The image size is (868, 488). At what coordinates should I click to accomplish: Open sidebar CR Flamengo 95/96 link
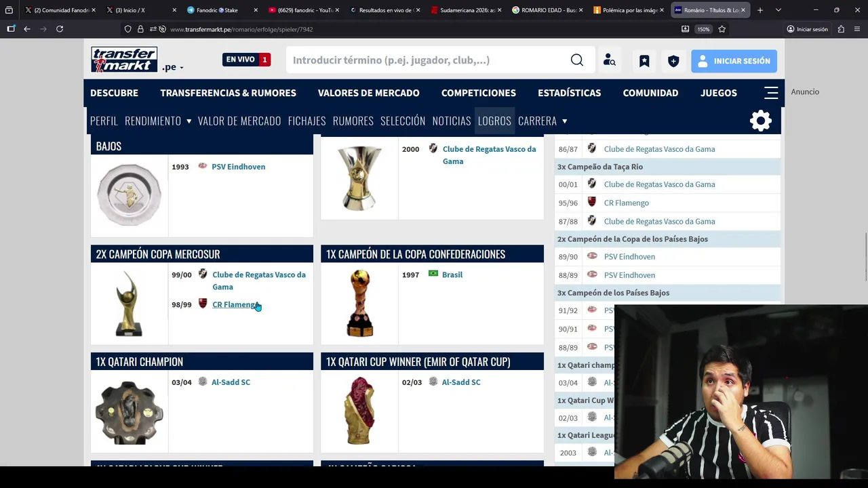tap(627, 203)
